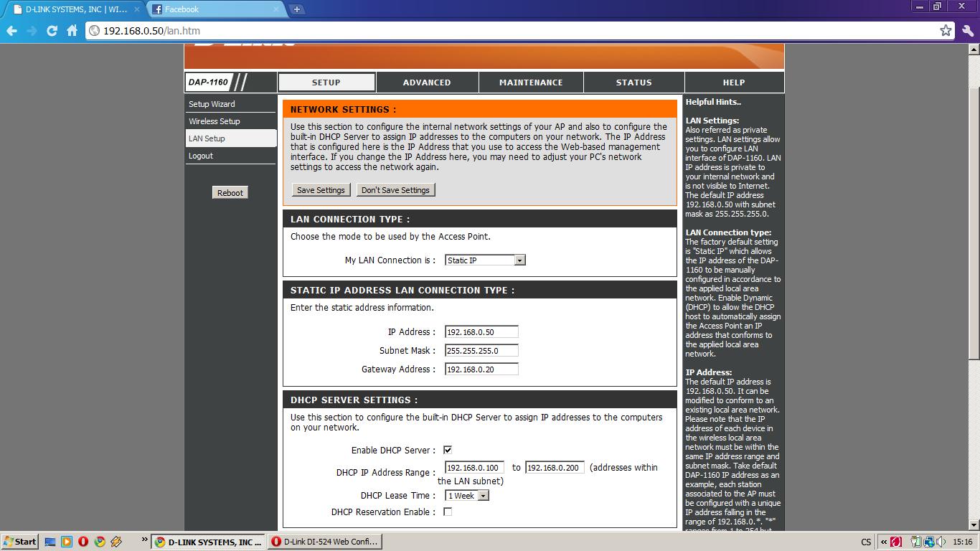Bookmark this page with the star icon

[x=946, y=30]
